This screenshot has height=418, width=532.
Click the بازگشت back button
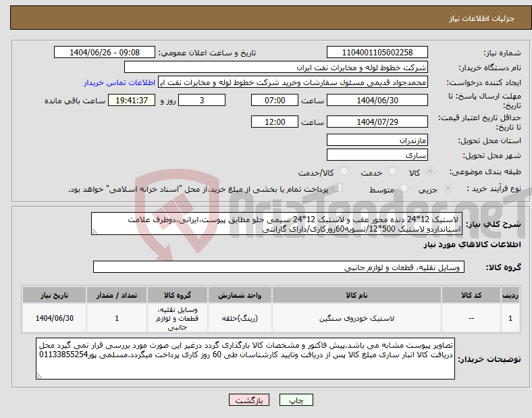click(x=249, y=400)
